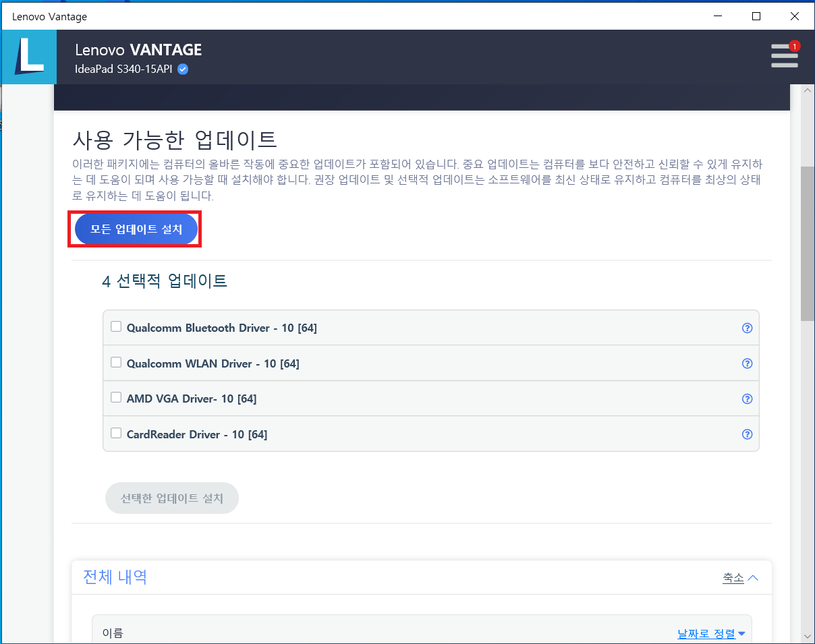The height and width of the screenshot is (644, 815).
Task: Click the AMD VGA Driver- 10 [64] text
Action: pyautogui.click(x=192, y=399)
